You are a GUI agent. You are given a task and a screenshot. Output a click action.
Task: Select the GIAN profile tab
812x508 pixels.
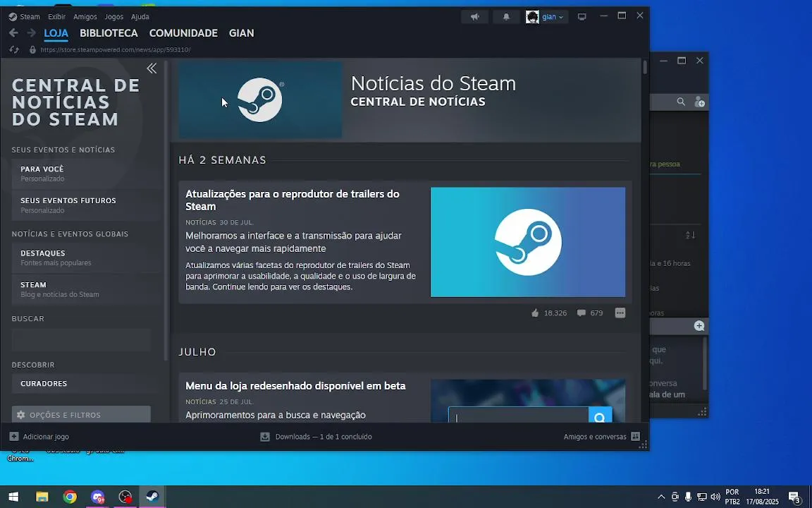click(x=241, y=33)
